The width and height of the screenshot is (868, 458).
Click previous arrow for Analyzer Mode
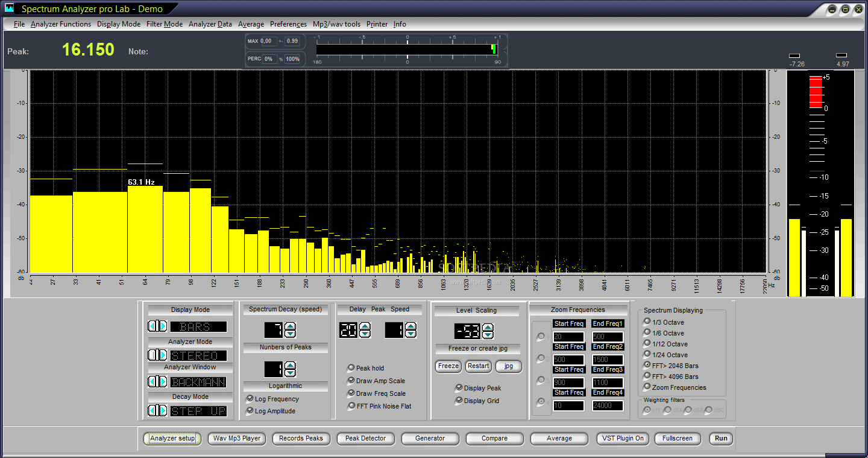click(153, 355)
